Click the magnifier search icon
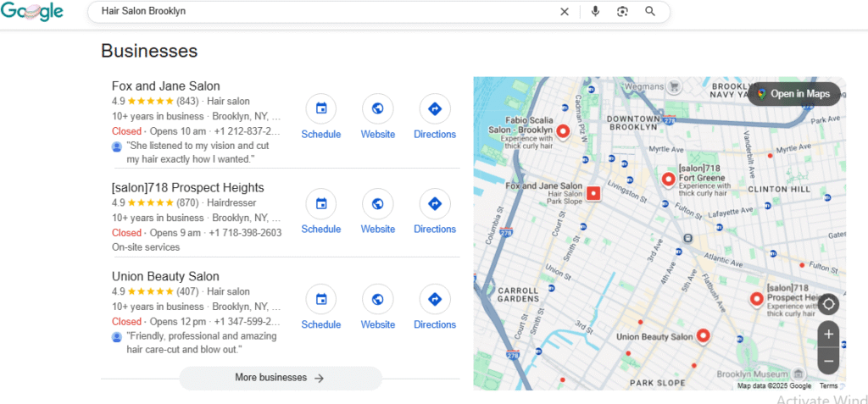 [x=650, y=12]
